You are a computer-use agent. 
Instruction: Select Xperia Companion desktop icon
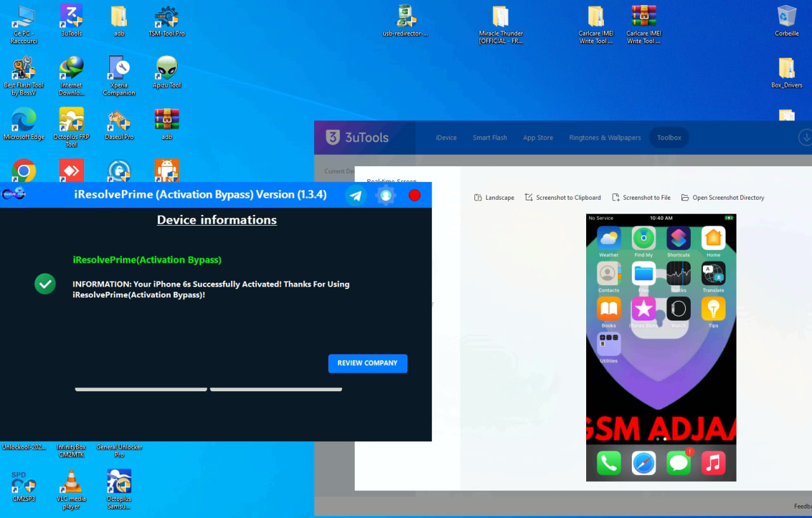pyautogui.click(x=119, y=76)
